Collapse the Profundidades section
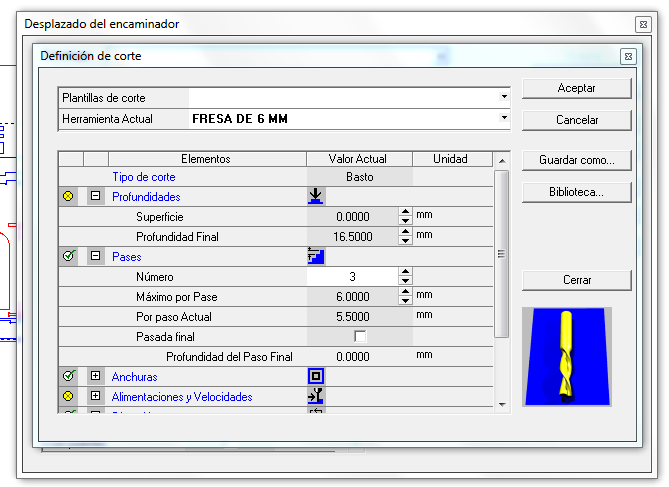Viewport: 669px width, 487px height. (x=96, y=196)
